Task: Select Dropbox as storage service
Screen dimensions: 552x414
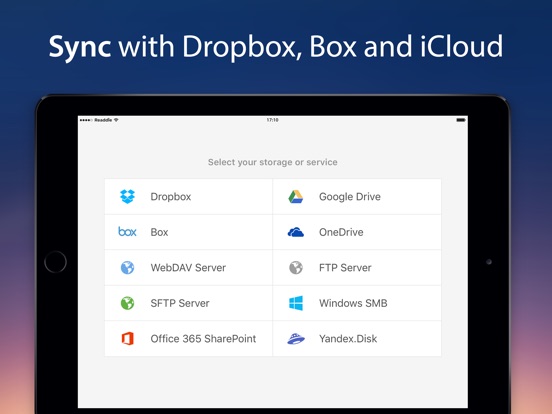Action: point(188,196)
